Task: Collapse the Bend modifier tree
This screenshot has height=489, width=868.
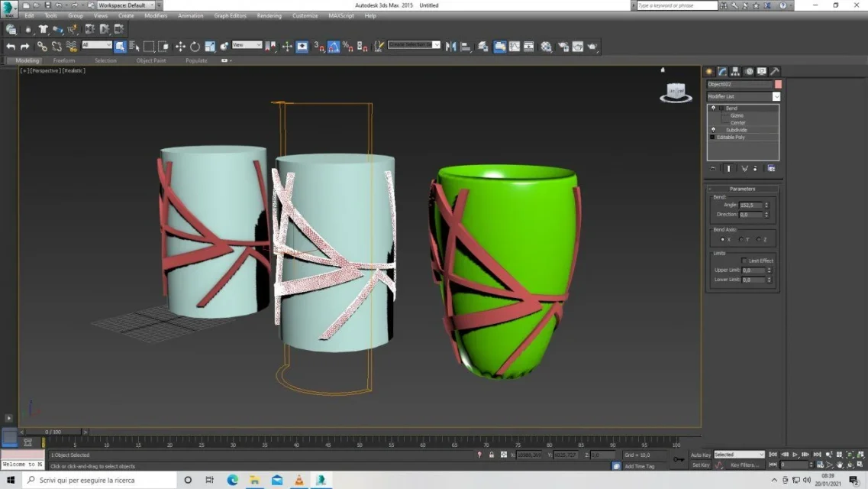Action: [x=721, y=108]
